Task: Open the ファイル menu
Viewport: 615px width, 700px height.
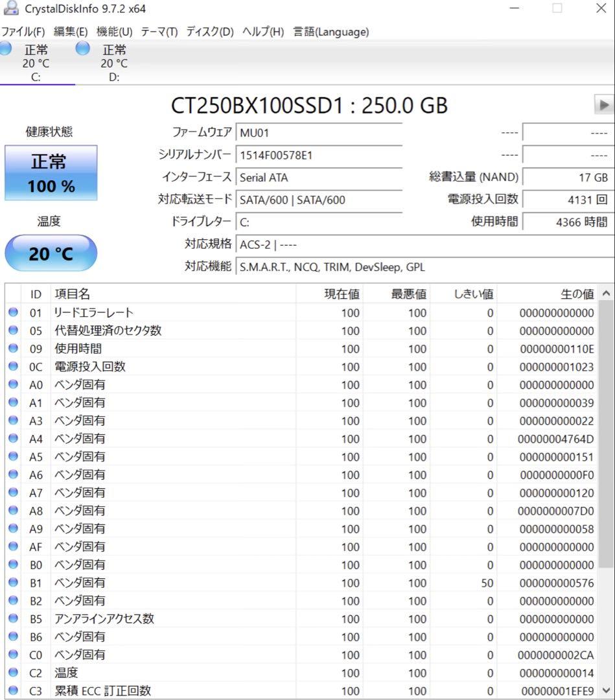Action: (x=23, y=31)
